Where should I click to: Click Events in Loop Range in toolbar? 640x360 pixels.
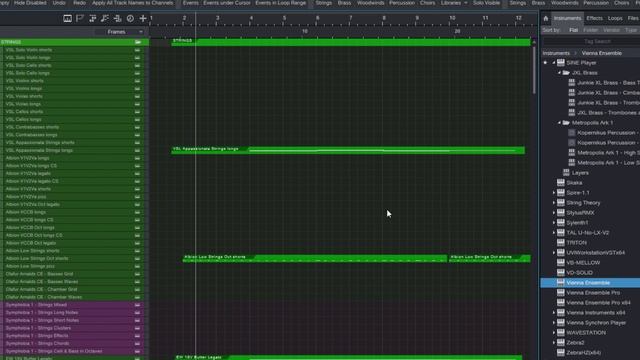click(x=281, y=3)
